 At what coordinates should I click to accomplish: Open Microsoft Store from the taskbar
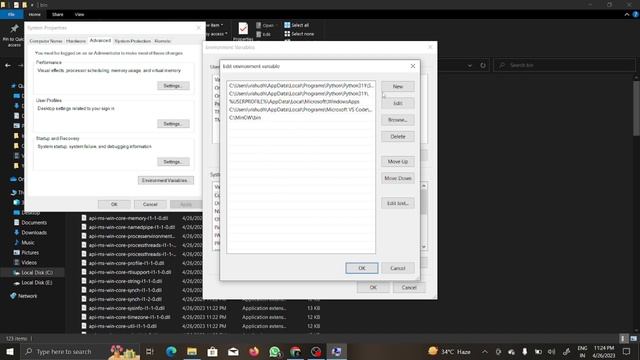tap(212, 351)
